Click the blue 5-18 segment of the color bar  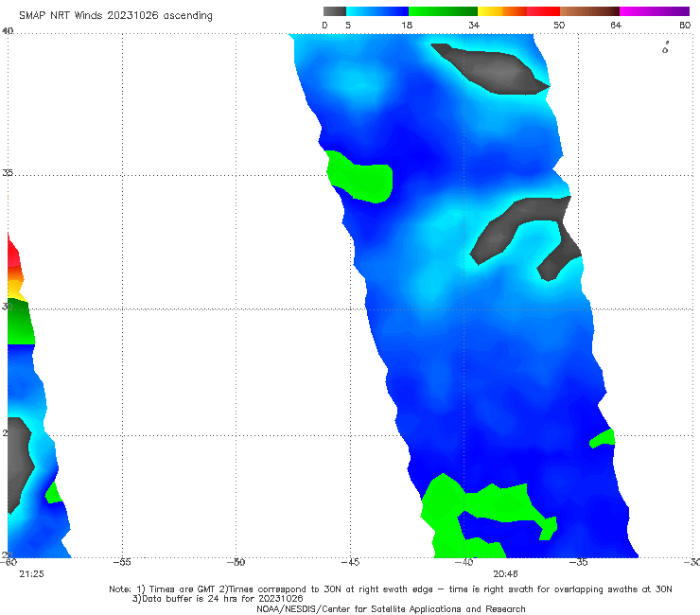[x=377, y=11]
